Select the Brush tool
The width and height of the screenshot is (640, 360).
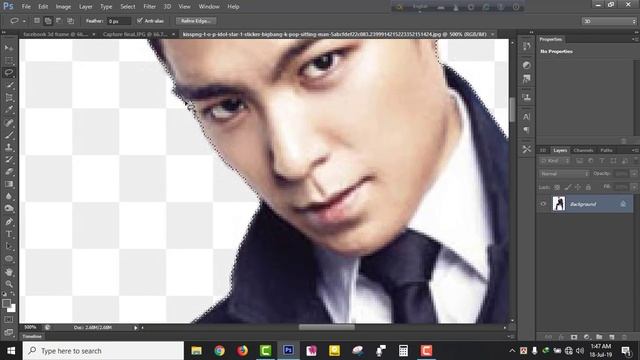[x=9, y=135]
